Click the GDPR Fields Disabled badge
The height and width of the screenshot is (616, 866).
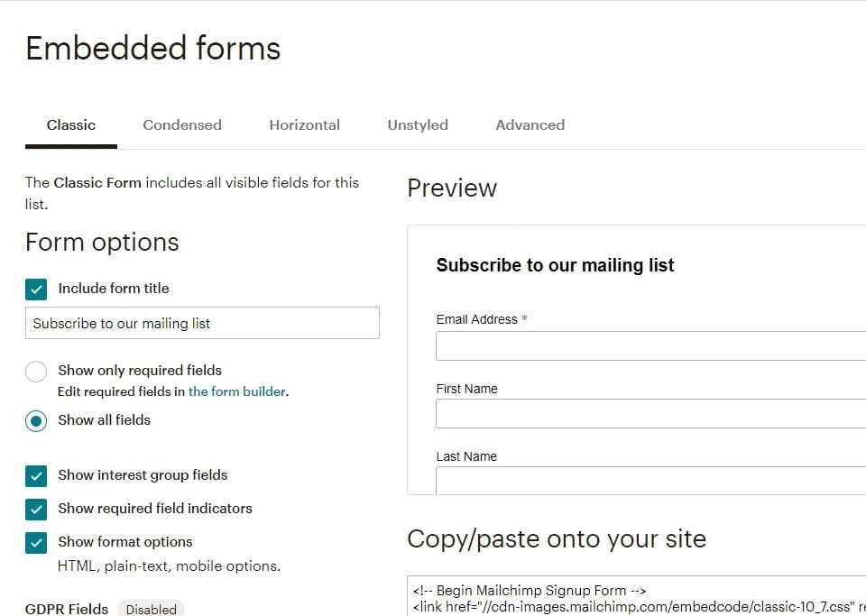151,609
